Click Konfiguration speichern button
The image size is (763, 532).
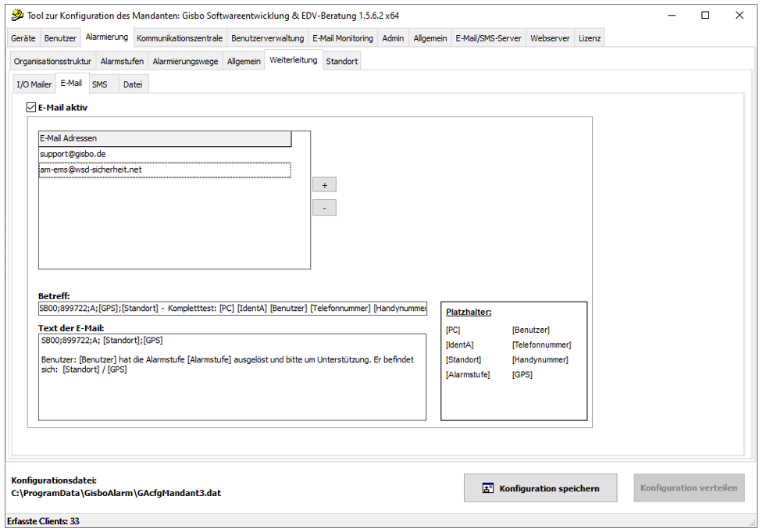(x=540, y=488)
